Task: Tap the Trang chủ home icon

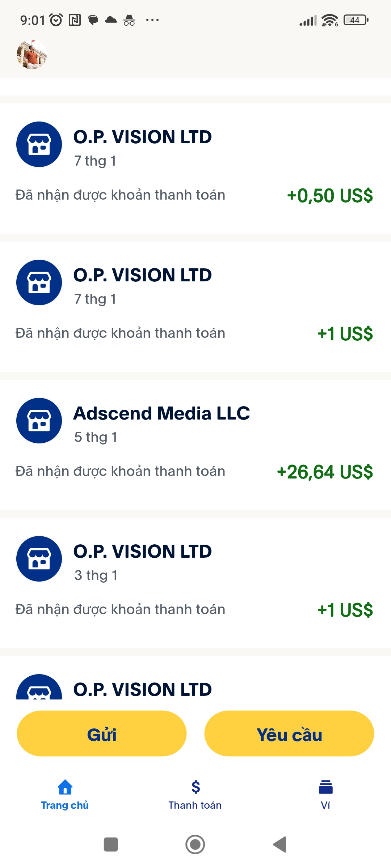Action: click(x=65, y=787)
